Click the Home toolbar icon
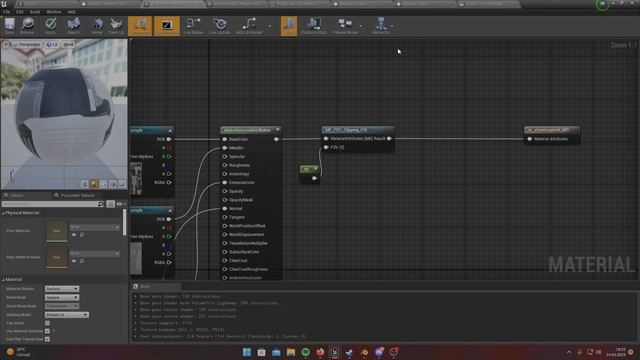 coord(97,26)
